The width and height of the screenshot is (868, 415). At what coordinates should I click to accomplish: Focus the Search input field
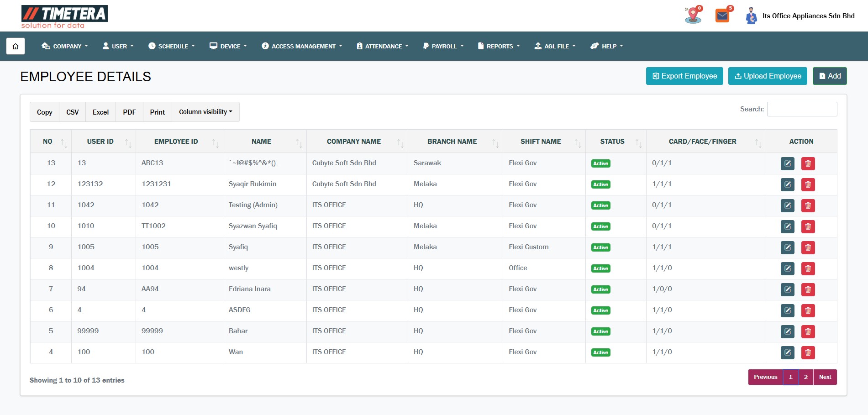(802, 109)
